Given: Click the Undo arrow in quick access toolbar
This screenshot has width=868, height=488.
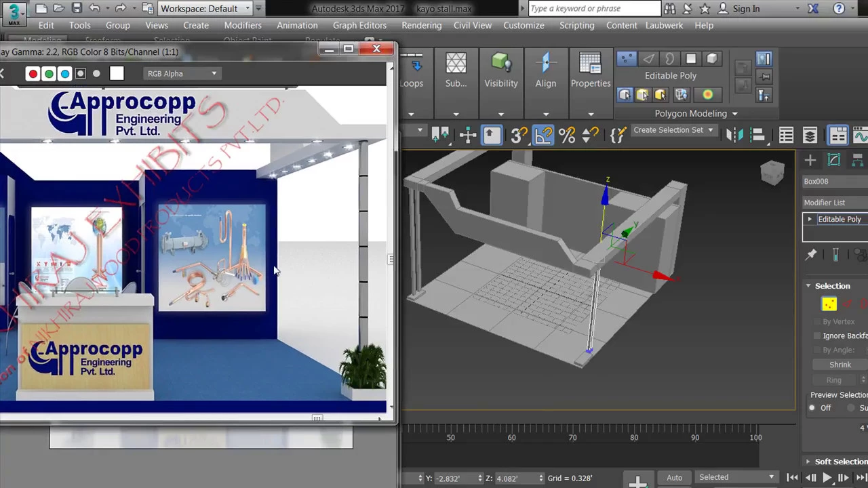Looking at the screenshot, I should 94,9.
